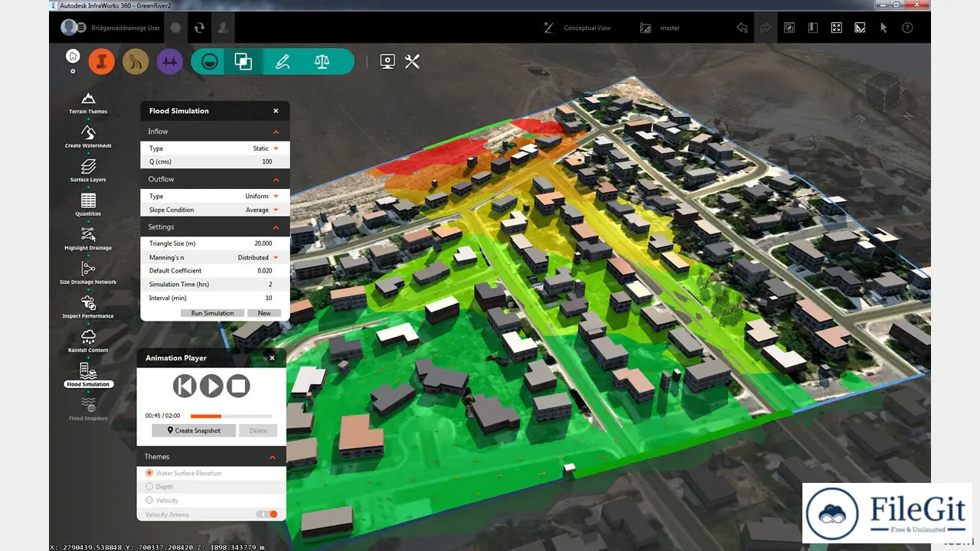Viewport: 980px width, 551px height.
Task: Select the overlapping squares icon in teal bar
Action: point(243,61)
